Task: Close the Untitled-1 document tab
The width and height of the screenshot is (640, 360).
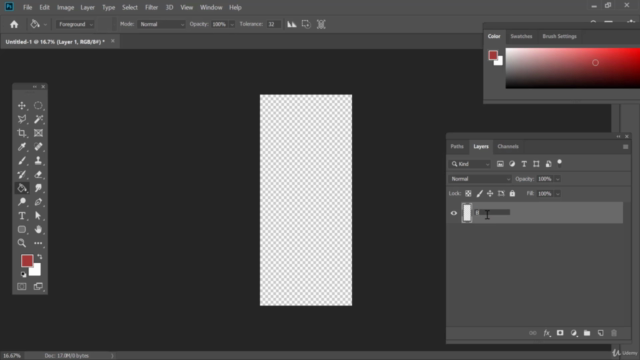Action: pyautogui.click(x=113, y=41)
